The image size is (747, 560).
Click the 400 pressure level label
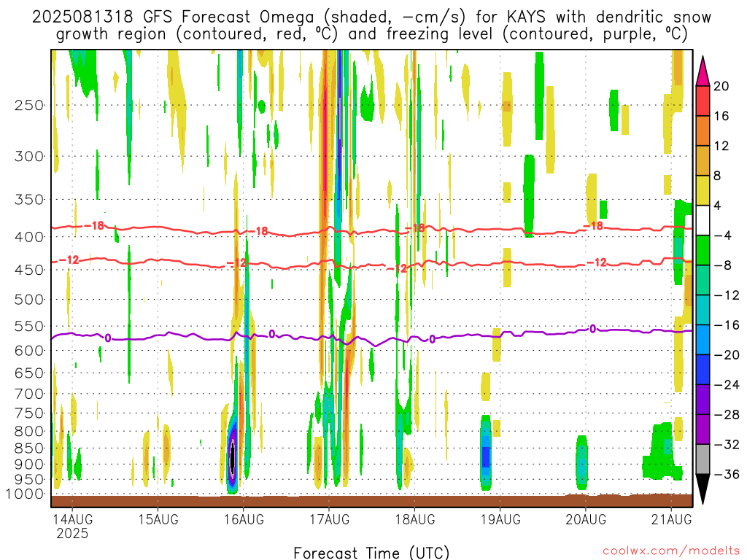coord(29,237)
